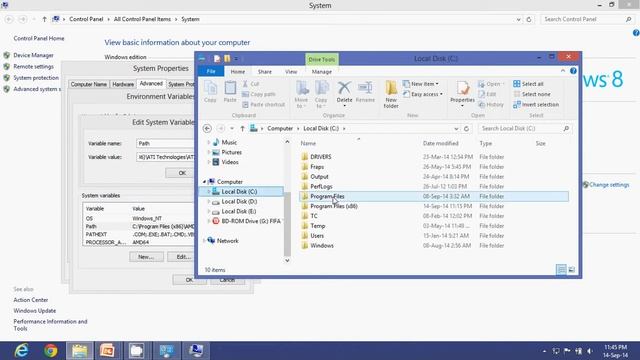Screen dimensions: 640x360
Task: Click the Search Control Panel field
Action: tap(587, 19)
